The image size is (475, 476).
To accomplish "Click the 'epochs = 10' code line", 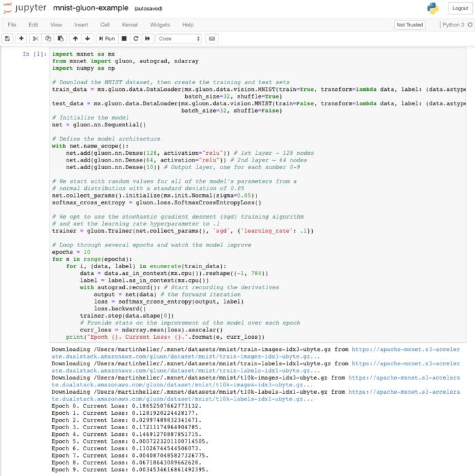I will [x=71, y=252].
